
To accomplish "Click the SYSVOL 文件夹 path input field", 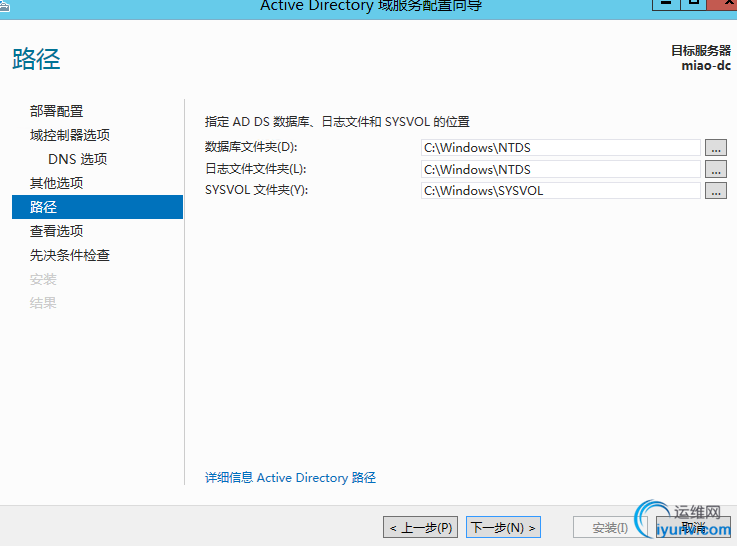I will pyautogui.click(x=561, y=191).
